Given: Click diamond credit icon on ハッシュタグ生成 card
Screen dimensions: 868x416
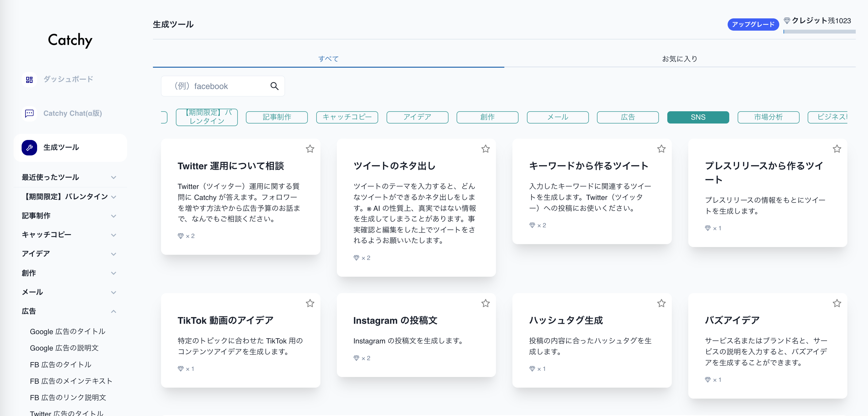Looking at the screenshot, I should click(x=532, y=369).
